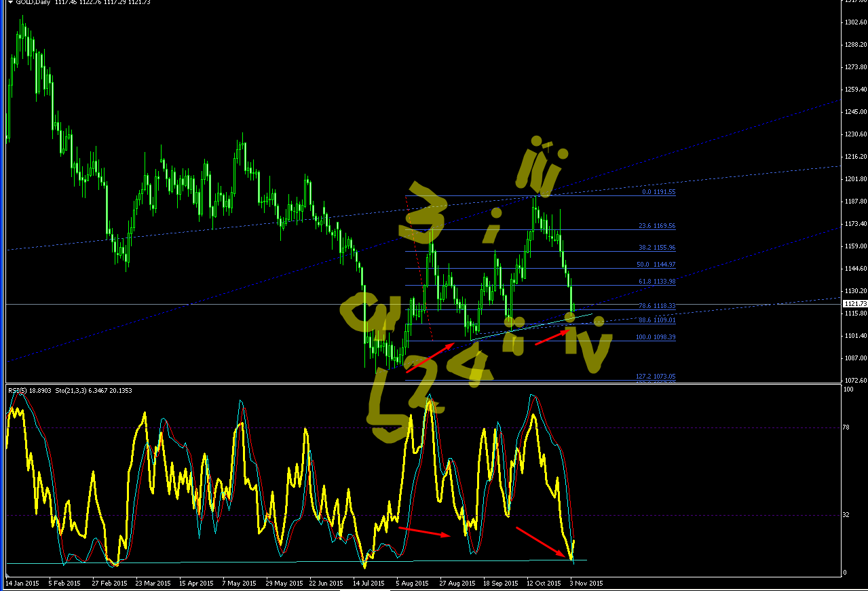Click the 1245.00 price scale label
This screenshot has height=591, width=868.
pyautogui.click(x=856, y=112)
